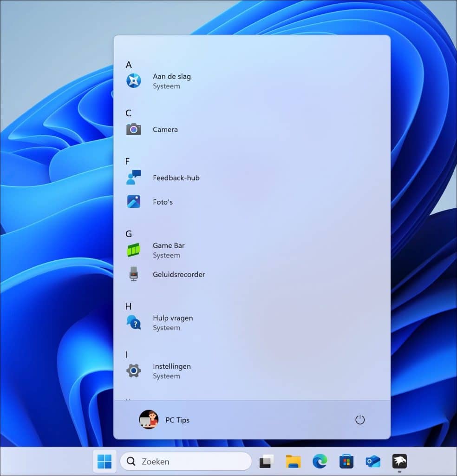The image size is (457, 476).
Task: Open the PC Tips user account menu
Action: [x=165, y=420]
